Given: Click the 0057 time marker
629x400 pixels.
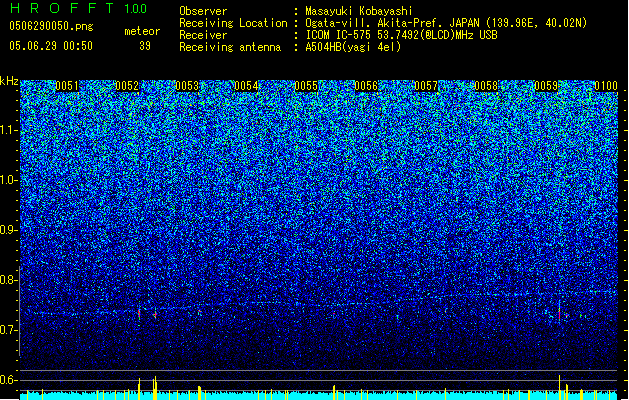Looking at the screenshot, I should [x=426, y=86].
